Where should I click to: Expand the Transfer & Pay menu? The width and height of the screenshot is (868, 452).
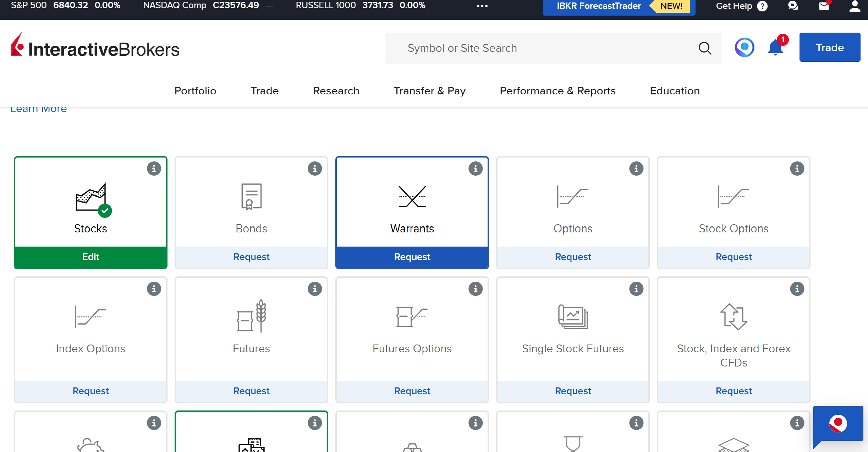pos(429,91)
